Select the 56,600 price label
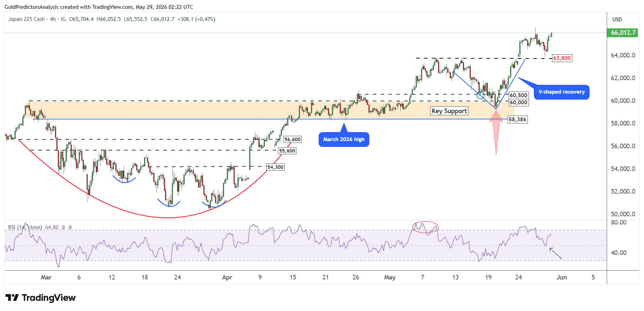The width and height of the screenshot is (644, 311). click(x=293, y=139)
